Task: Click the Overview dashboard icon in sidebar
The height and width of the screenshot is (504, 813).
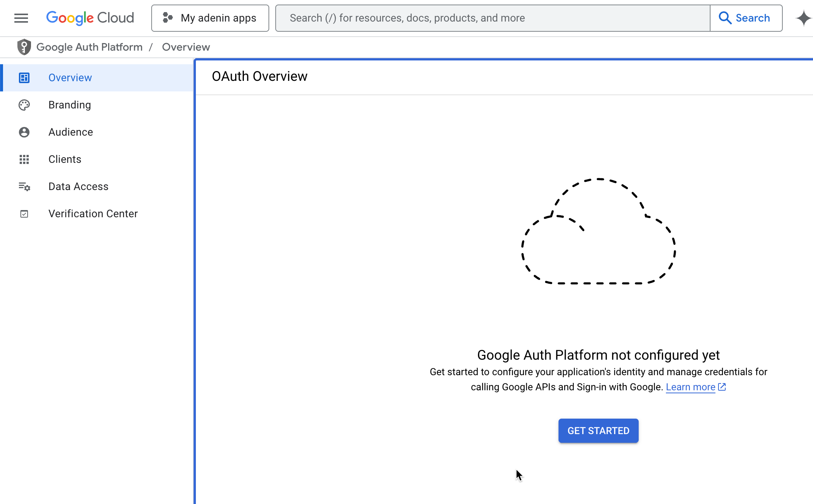Action: pos(24,78)
